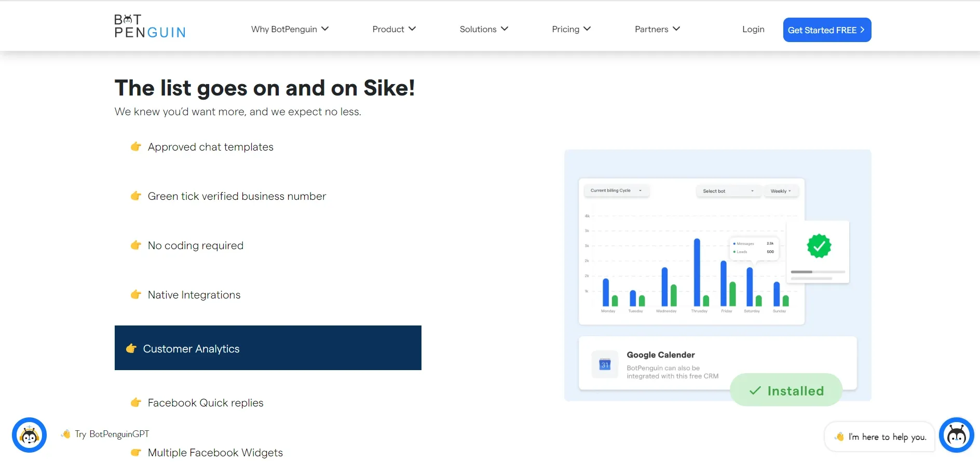Click the heading The list goes on and on Sike!
The width and height of the screenshot is (980, 462).
265,88
